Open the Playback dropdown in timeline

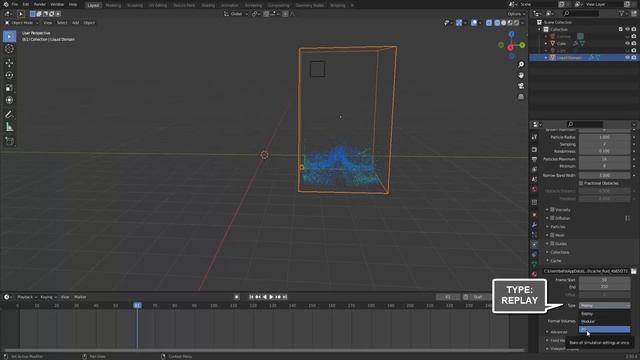[x=27, y=297]
